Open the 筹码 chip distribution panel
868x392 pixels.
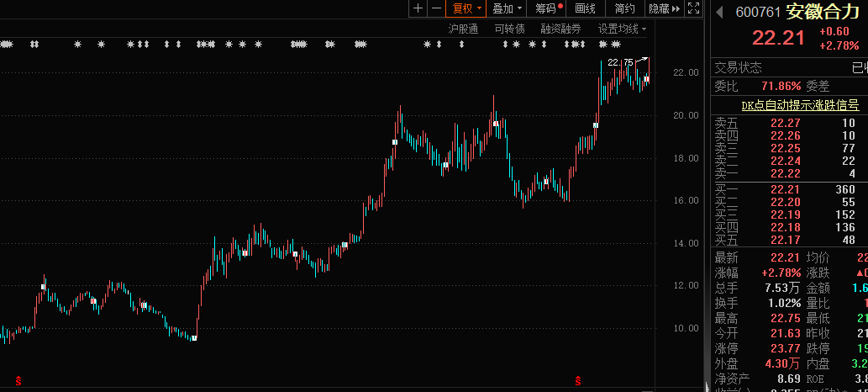(548, 8)
